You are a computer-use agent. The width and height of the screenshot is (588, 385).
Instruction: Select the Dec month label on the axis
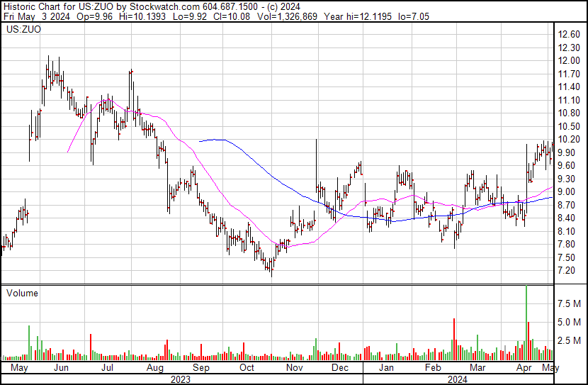point(340,368)
